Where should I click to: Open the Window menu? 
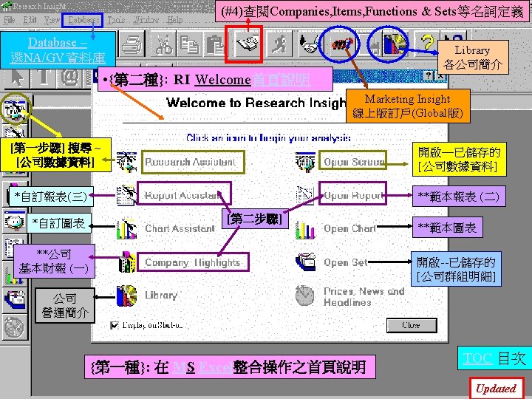tap(146, 20)
